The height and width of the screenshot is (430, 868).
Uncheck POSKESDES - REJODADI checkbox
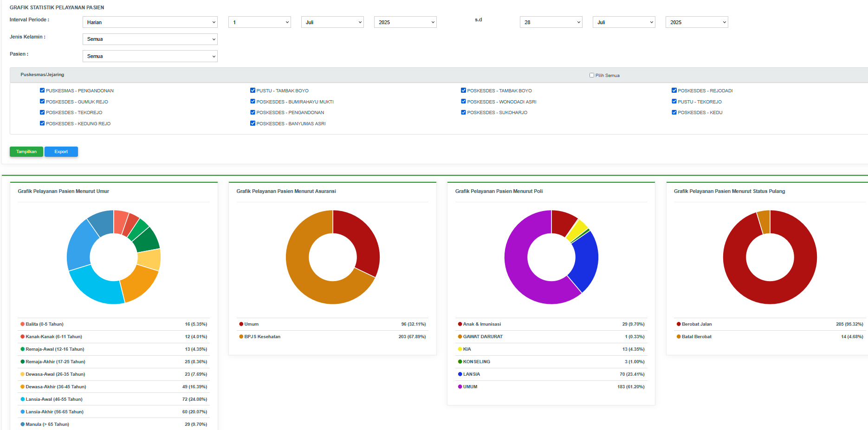tap(674, 90)
